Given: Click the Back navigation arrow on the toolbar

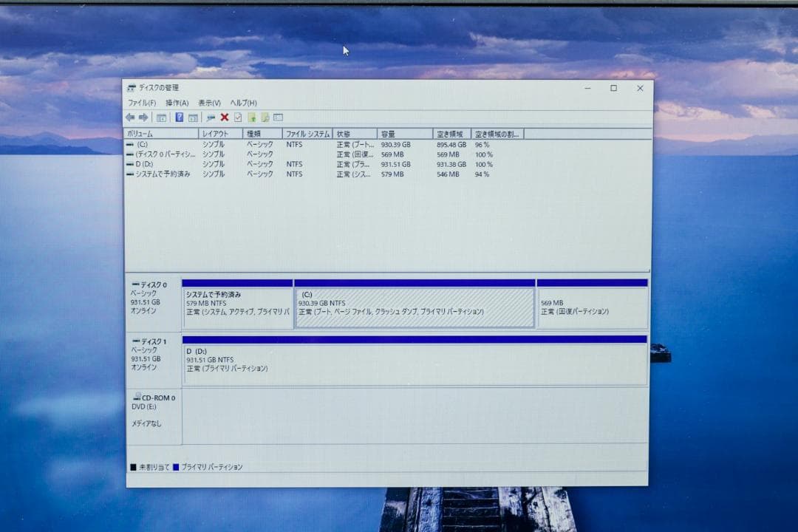Looking at the screenshot, I should click(132, 117).
